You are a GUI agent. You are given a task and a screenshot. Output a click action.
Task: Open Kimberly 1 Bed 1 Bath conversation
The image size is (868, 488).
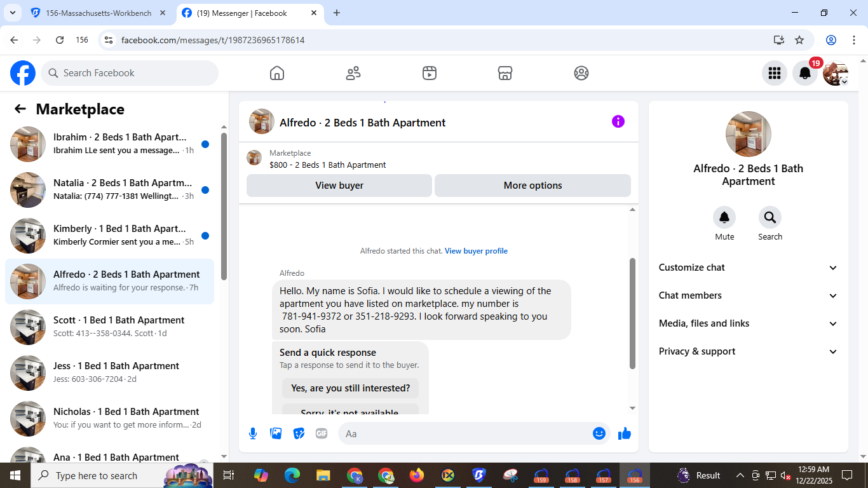click(x=109, y=236)
